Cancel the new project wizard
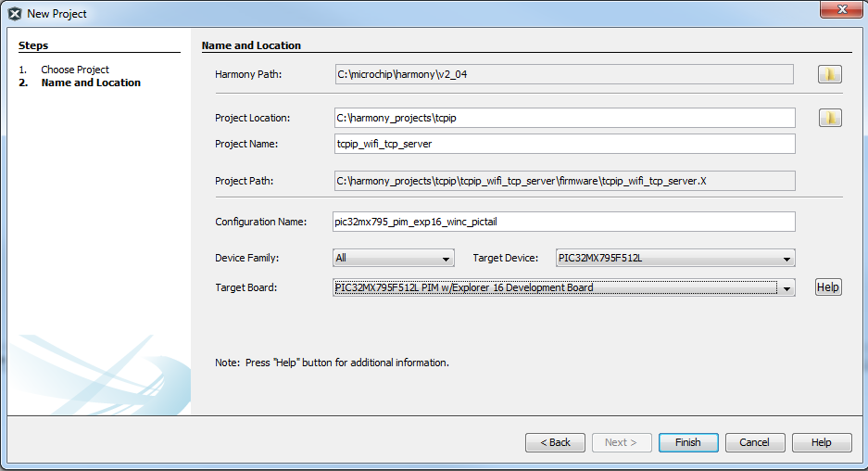The width and height of the screenshot is (868, 471). tap(754, 442)
